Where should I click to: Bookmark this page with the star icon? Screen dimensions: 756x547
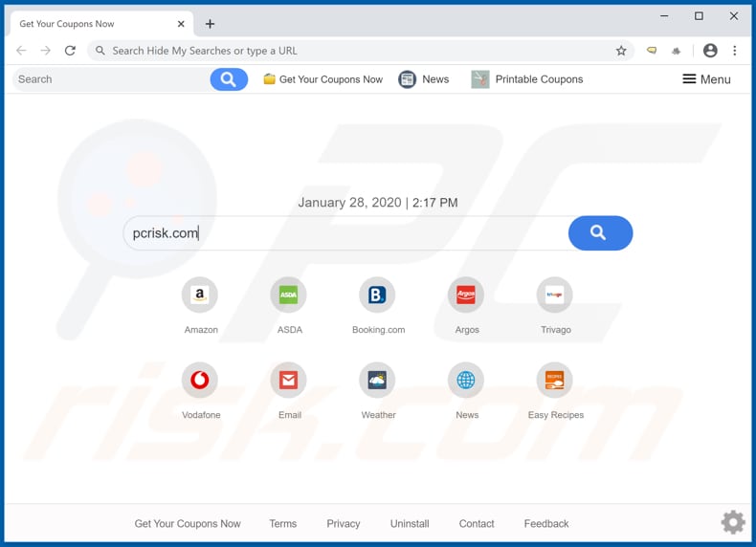coord(621,51)
